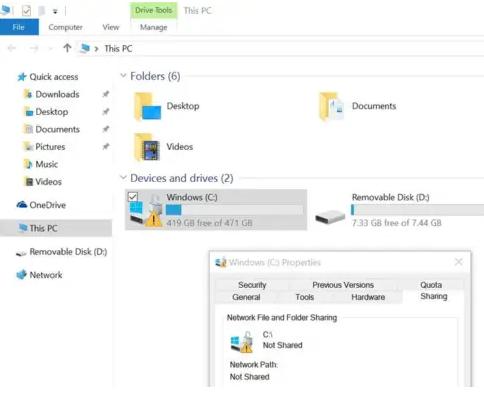The height and width of the screenshot is (397, 484).
Task: Click the address bar This PC icon
Action: (85, 48)
